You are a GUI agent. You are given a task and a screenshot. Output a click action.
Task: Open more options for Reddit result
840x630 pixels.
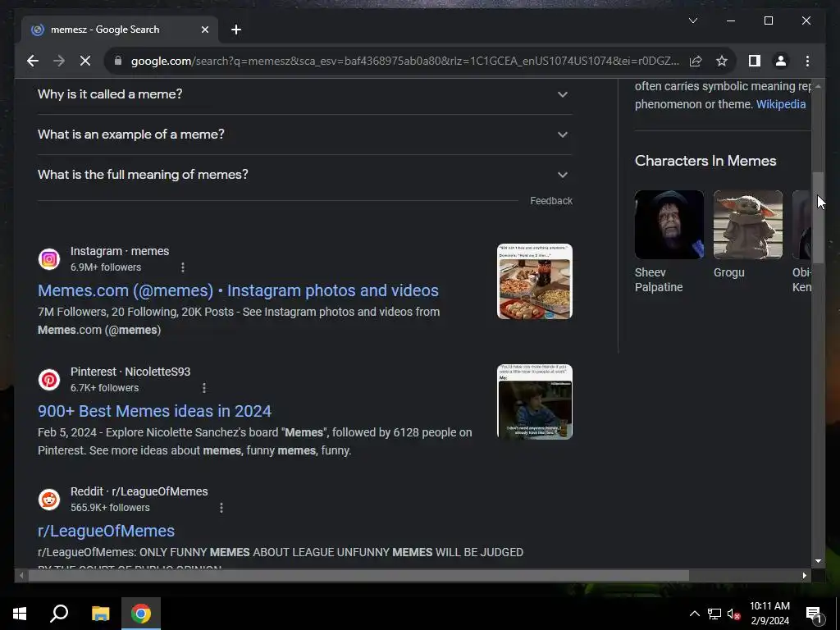[x=221, y=508]
